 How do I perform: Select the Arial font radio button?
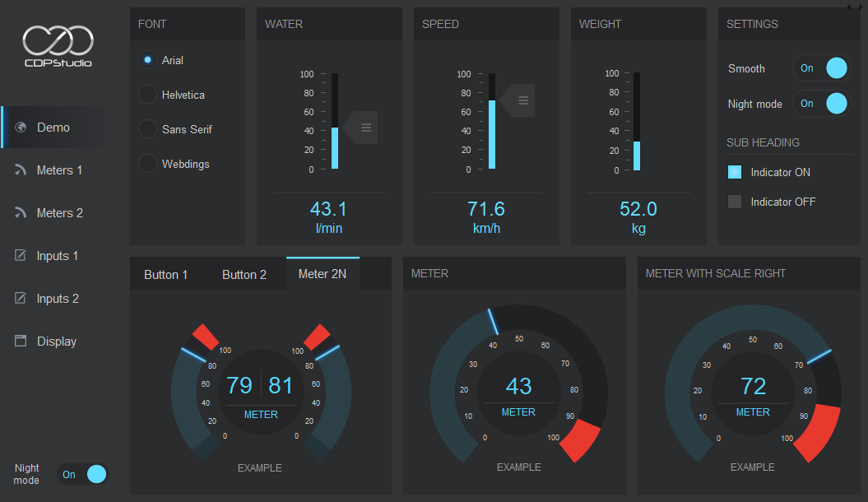coord(147,60)
